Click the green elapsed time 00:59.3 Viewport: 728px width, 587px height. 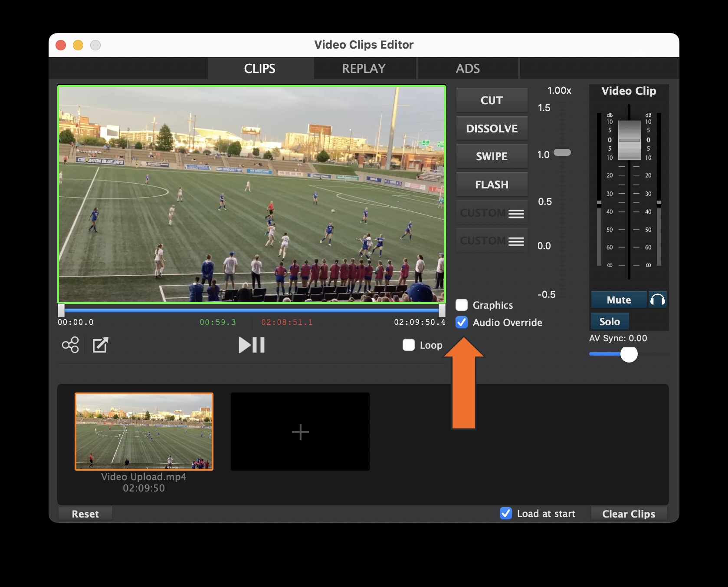click(x=218, y=322)
